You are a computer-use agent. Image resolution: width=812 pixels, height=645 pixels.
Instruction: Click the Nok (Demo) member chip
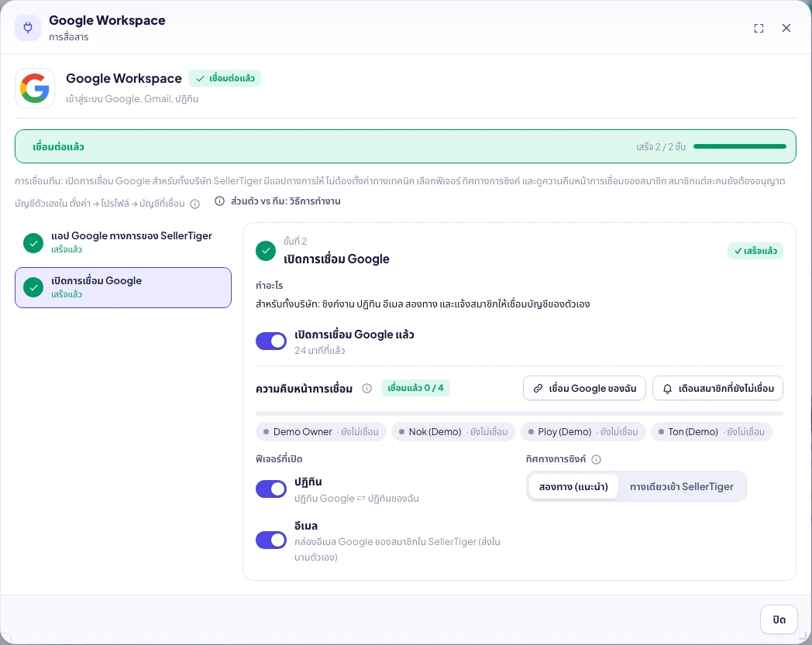pos(453,432)
